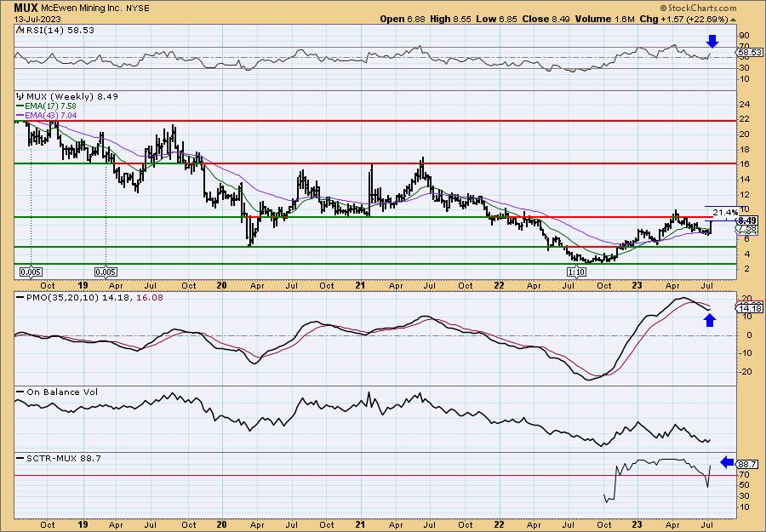Click the small icon beside the RSI(14) label
The image size is (766, 532).
(20, 30)
